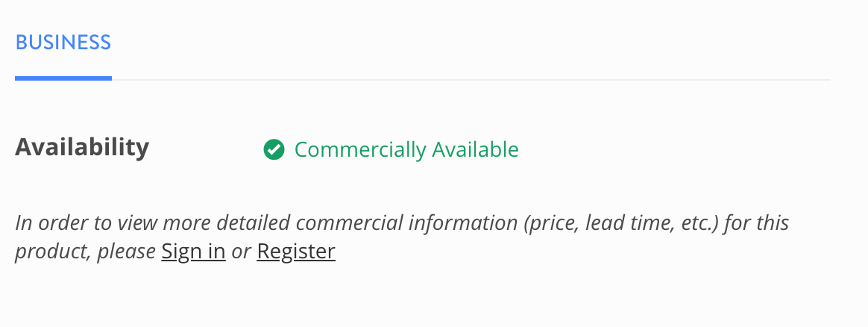The width and height of the screenshot is (868, 327).
Task: Click 'for this' at the line's end
Action: click(756, 222)
